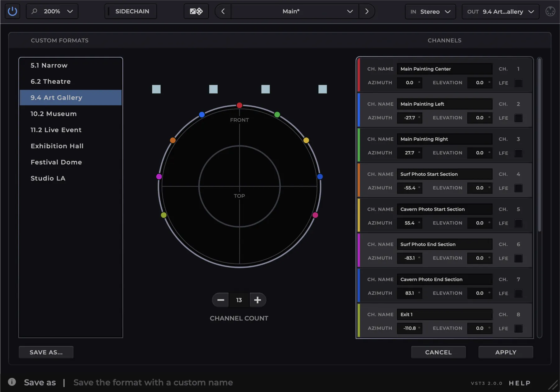Screen dimensions: 560x392
Task: Toggle the SIDECHAIN button
Action: click(x=131, y=12)
